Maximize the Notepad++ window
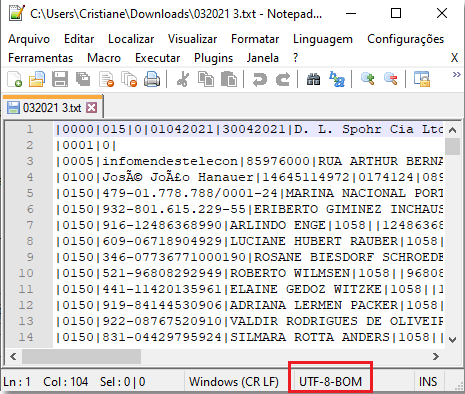Screen dimensions: 465x394 (396, 13)
